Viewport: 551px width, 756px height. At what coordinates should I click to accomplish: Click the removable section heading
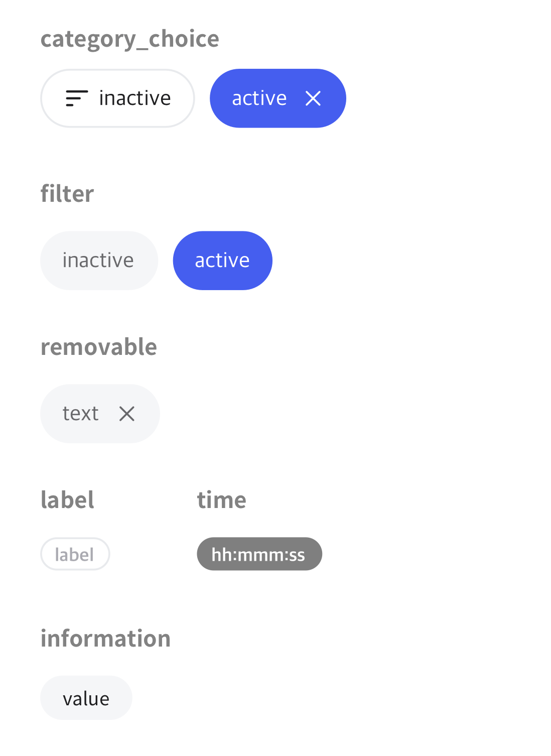(99, 347)
